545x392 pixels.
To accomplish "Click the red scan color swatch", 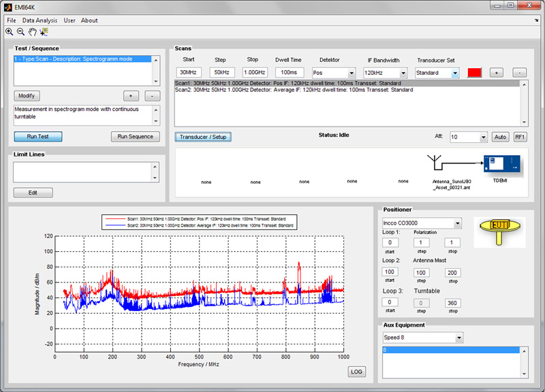I will [474, 73].
